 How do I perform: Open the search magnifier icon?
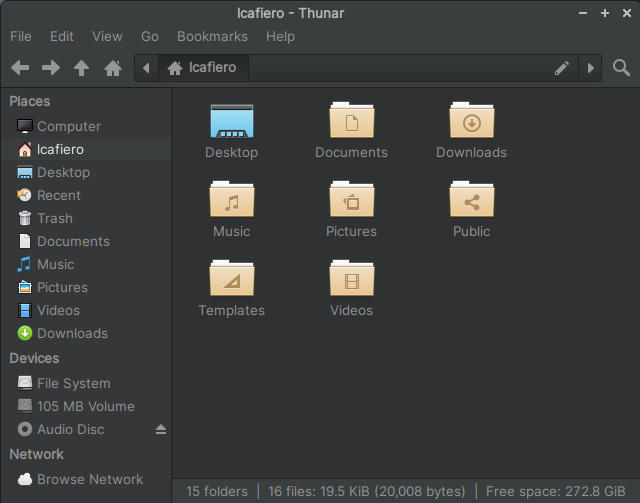621,68
